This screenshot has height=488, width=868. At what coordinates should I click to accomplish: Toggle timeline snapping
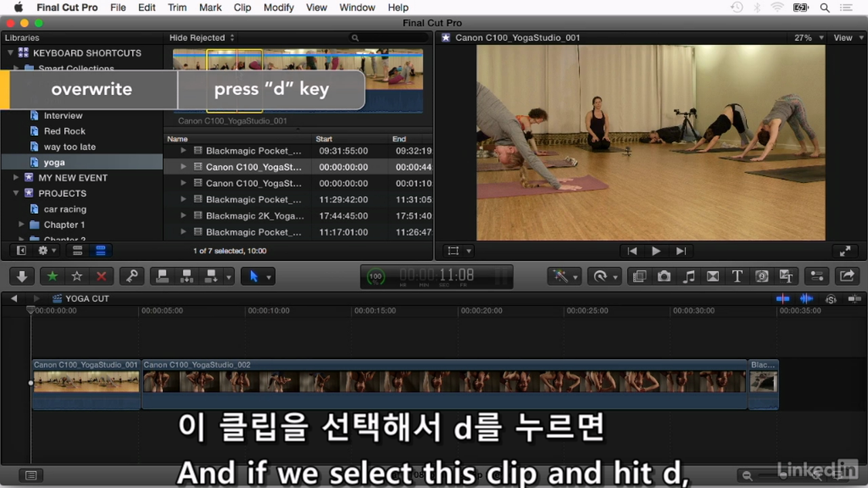click(x=854, y=298)
